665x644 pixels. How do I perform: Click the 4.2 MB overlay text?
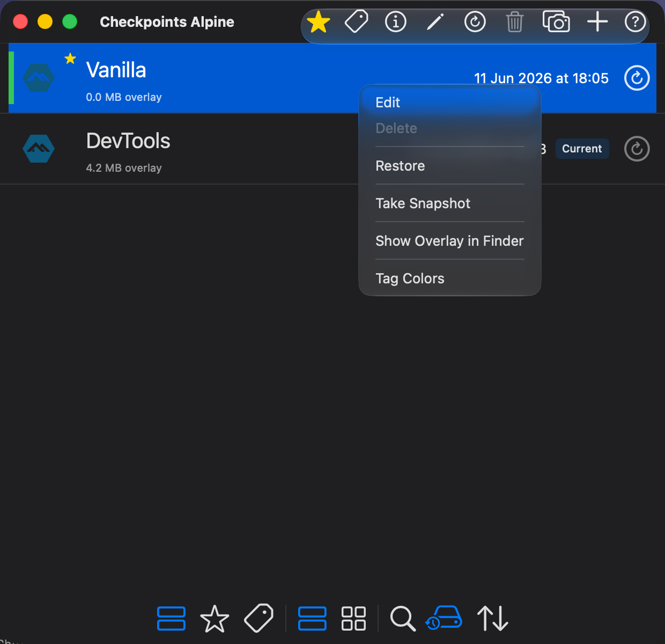coord(124,168)
